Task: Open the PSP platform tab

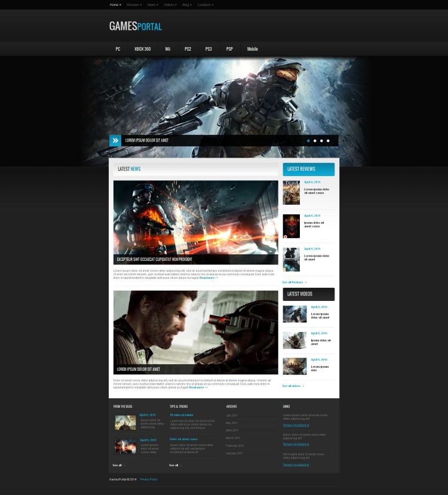Action: 229,49
